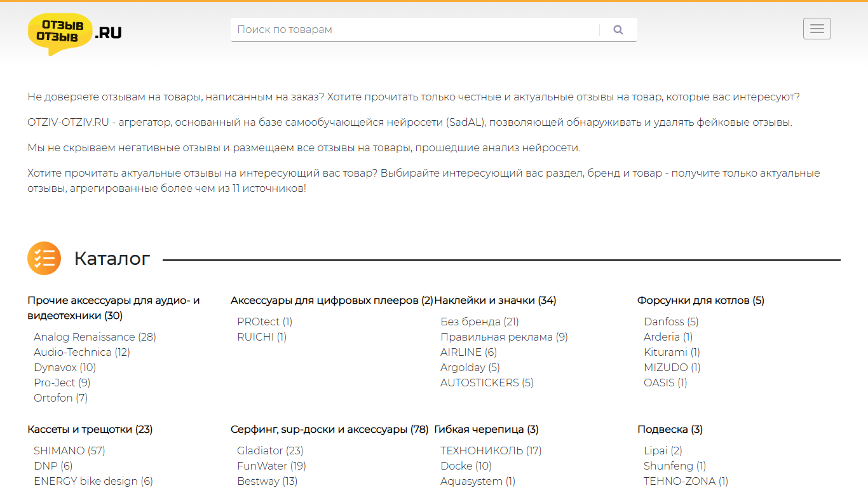Click paragraph mentioning '11 источников'
The width and height of the screenshot is (868, 488).
(x=424, y=181)
